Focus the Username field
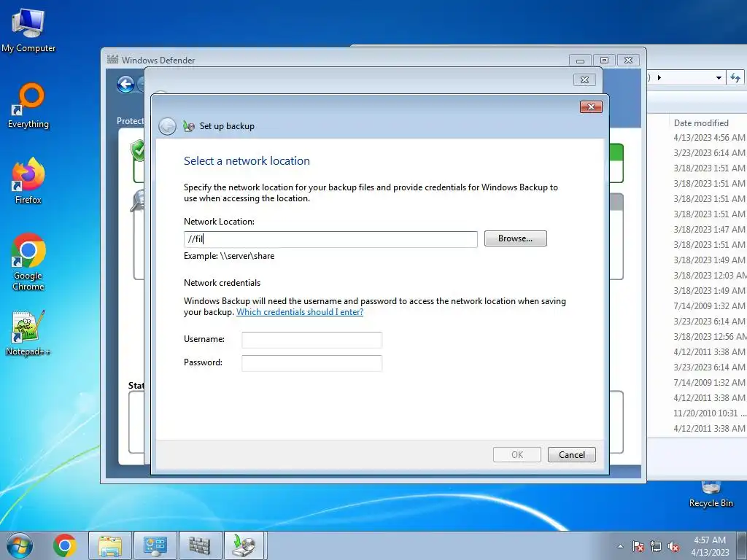Screen dimensions: 747x560 312,340
